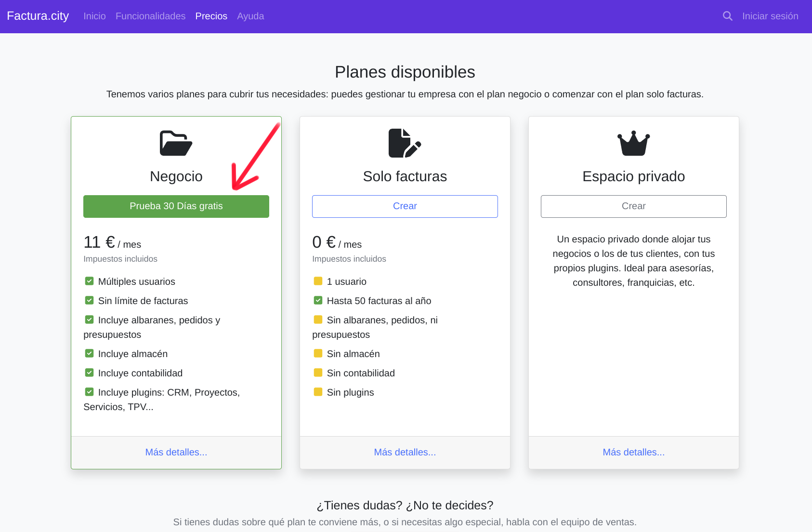This screenshot has height=532, width=812.
Task: Click the Solo facturas plan title
Action: coord(405,176)
